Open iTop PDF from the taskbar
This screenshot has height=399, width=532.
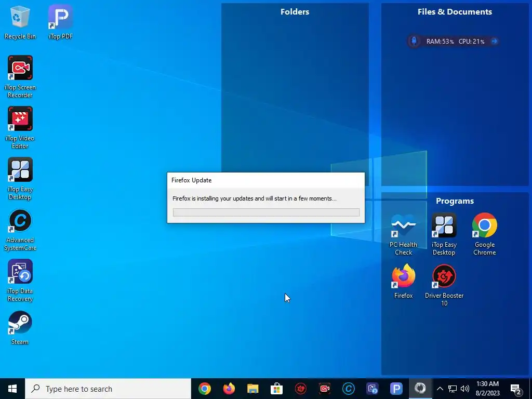pyautogui.click(x=396, y=389)
